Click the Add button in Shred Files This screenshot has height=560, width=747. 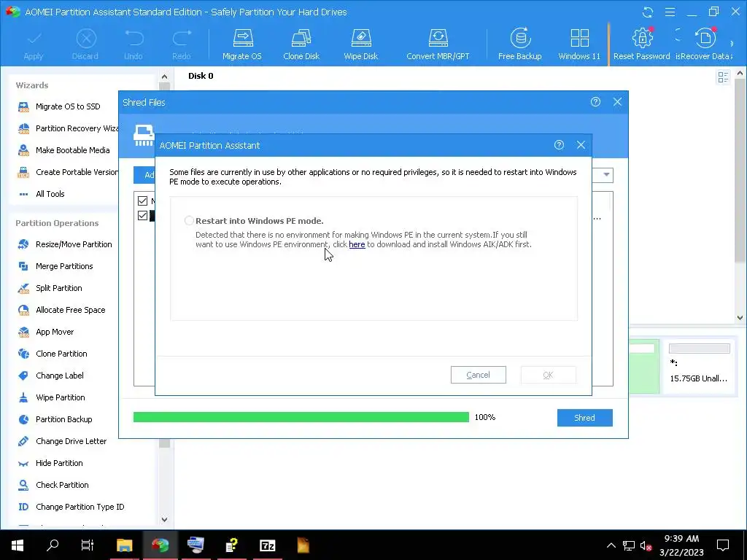pos(144,175)
